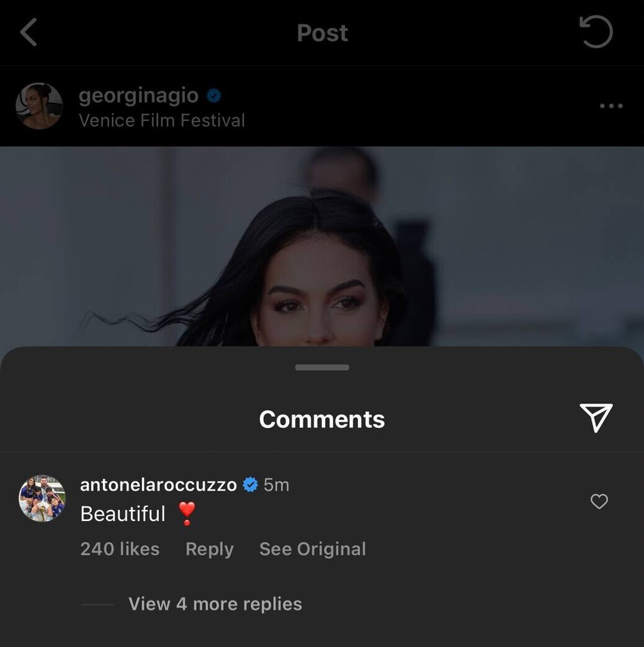Open the three-dot post options menu
The image size is (644, 647).
[x=610, y=106]
